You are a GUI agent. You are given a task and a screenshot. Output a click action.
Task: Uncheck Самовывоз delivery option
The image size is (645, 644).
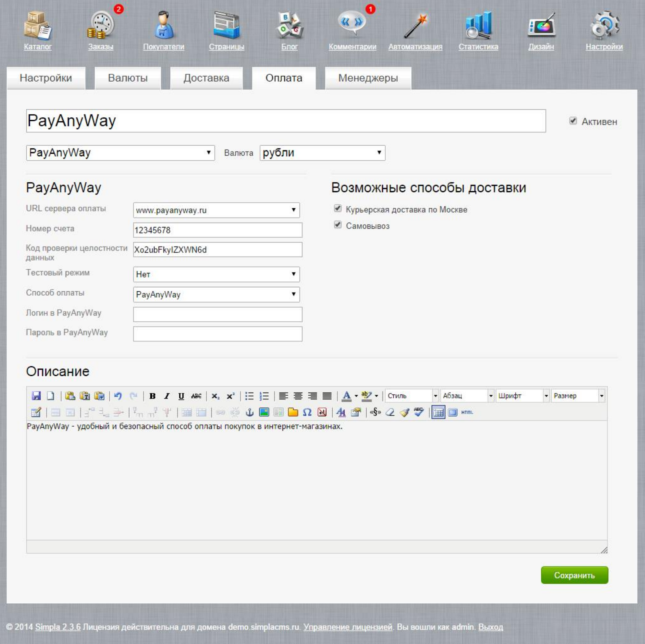[338, 225]
